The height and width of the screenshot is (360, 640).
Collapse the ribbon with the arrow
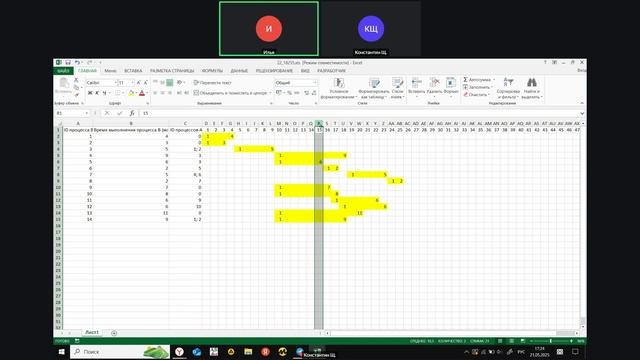(582, 103)
